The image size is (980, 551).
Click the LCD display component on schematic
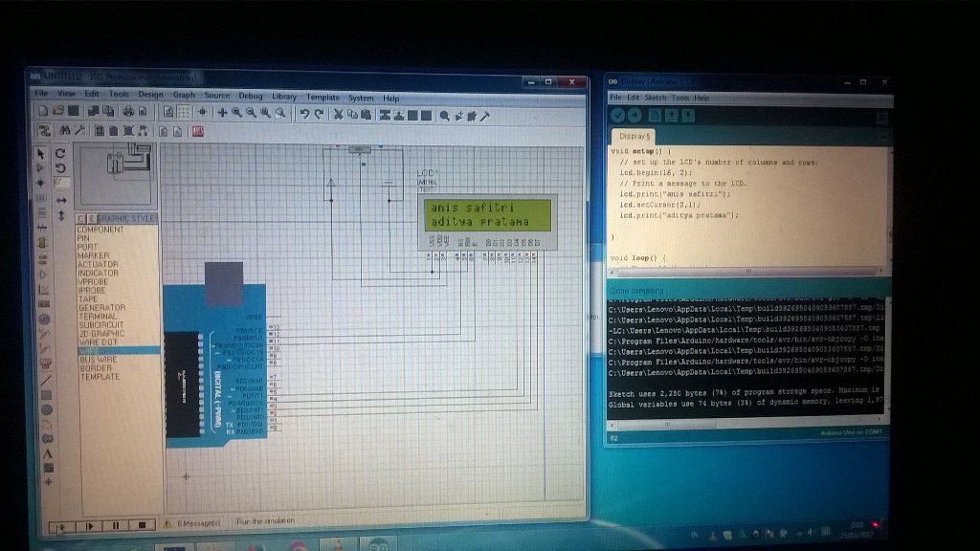click(x=487, y=223)
